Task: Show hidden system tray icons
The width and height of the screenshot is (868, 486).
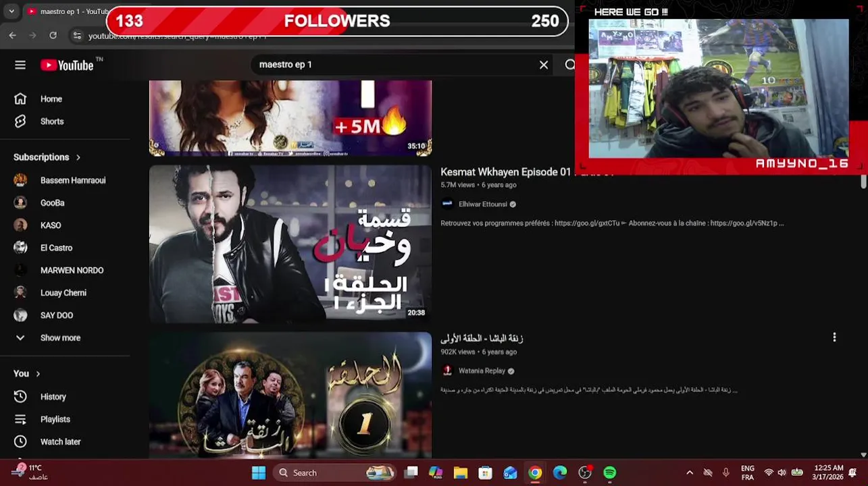Action: [x=689, y=473]
